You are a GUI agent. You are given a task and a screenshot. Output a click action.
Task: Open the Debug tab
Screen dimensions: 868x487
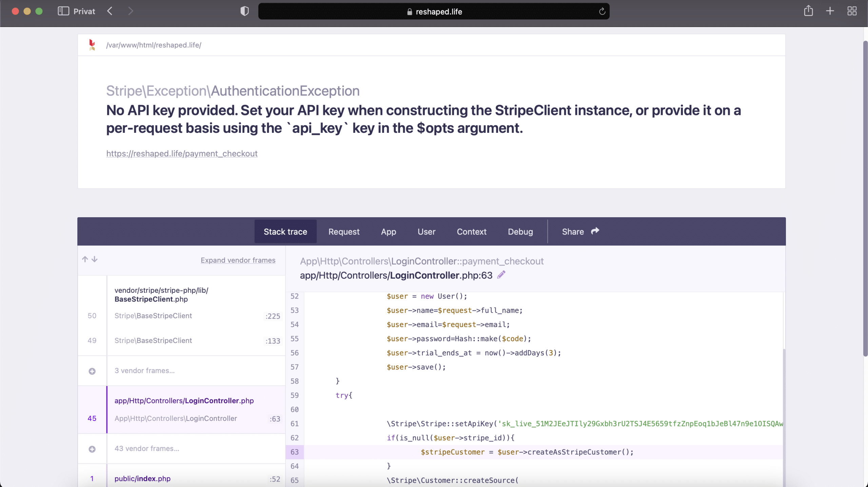pos(520,231)
